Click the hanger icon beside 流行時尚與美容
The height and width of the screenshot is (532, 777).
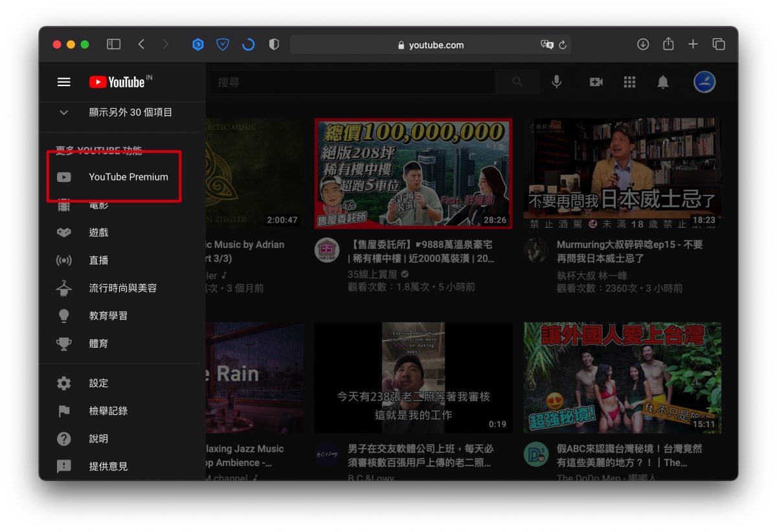click(63, 288)
